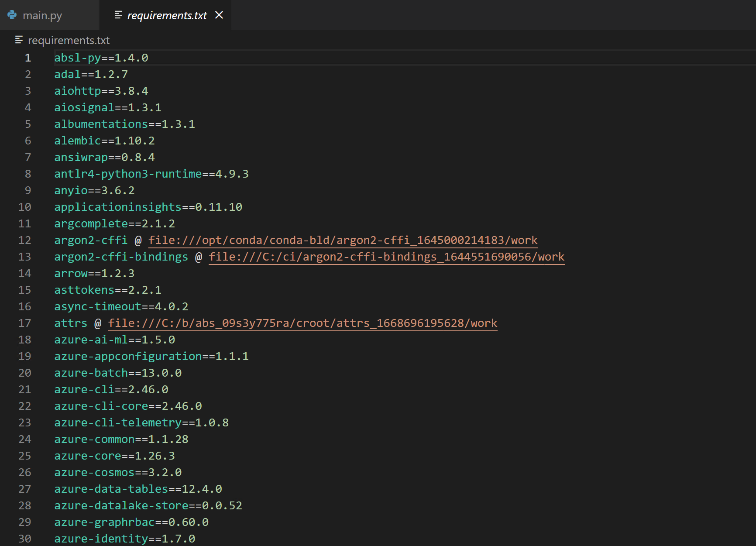Click the arrow==1.2.3 line
This screenshot has width=756, height=546.
point(95,273)
